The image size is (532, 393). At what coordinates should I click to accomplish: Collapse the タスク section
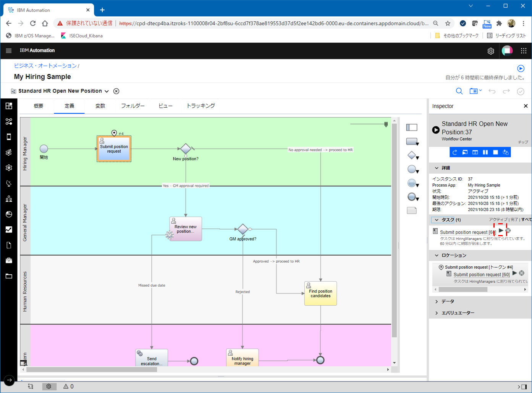pos(437,220)
